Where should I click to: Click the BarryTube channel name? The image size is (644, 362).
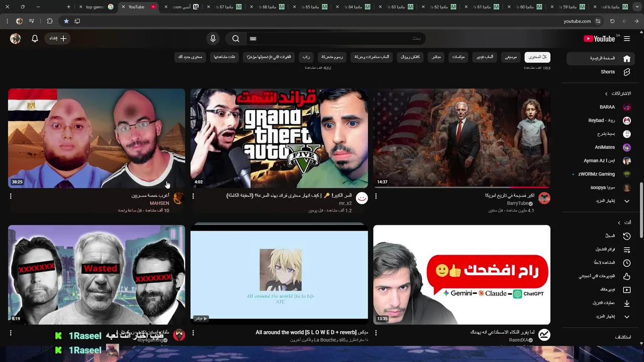tap(517, 204)
